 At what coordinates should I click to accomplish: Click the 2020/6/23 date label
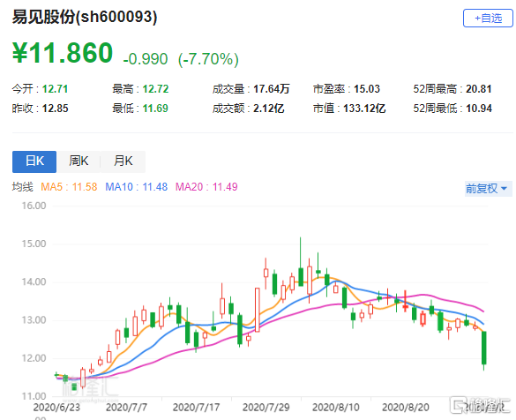pyautogui.click(x=56, y=408)
